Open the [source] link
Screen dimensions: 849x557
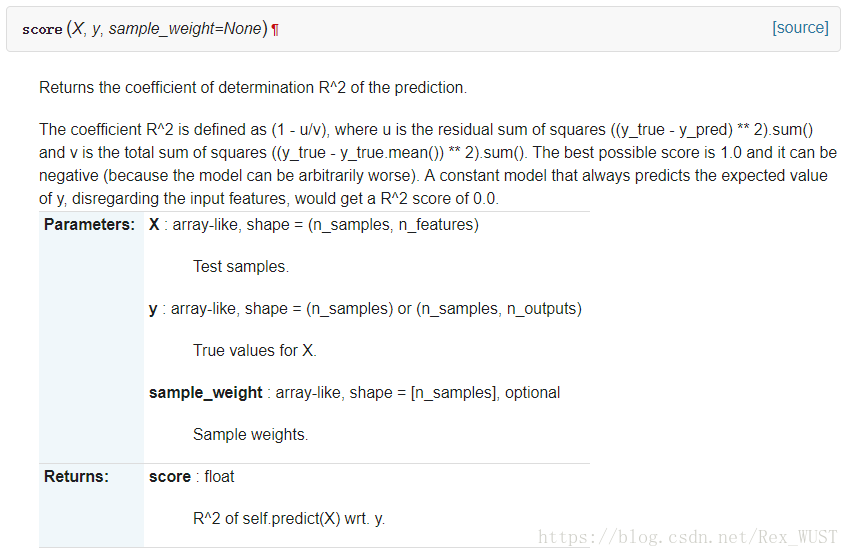pyautogui.click(x=800, y=28)
